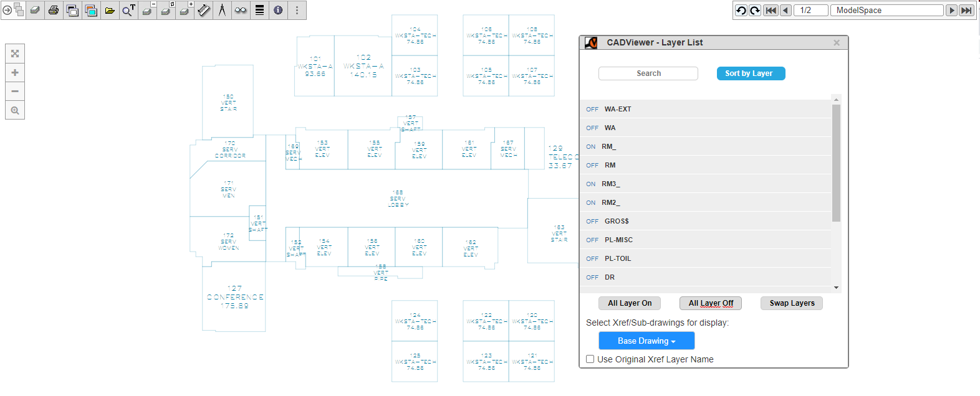The height and width of the screenshot is (396, 980).
Task: Click the layer list scrollbar thumb
Action: pos(836,162)
